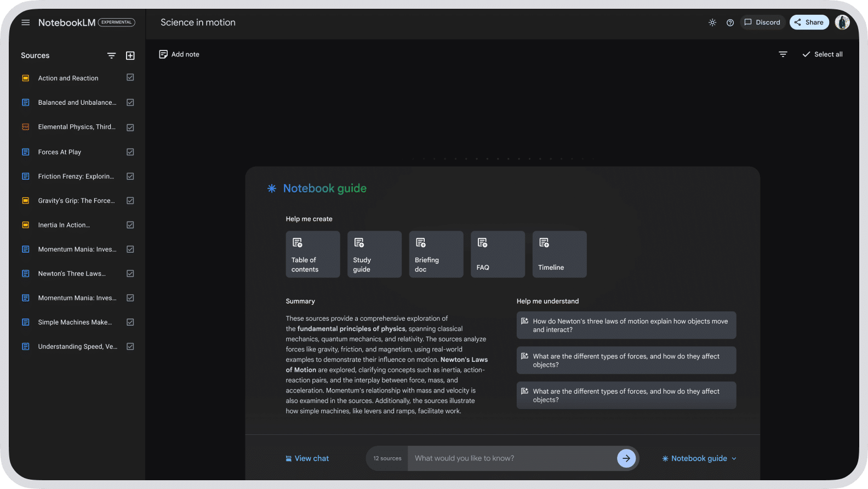The height and width of the screenshot is (489, 868).
Task: Uncheck the Elemental Physics source checkbox
Action: [130, 127]
